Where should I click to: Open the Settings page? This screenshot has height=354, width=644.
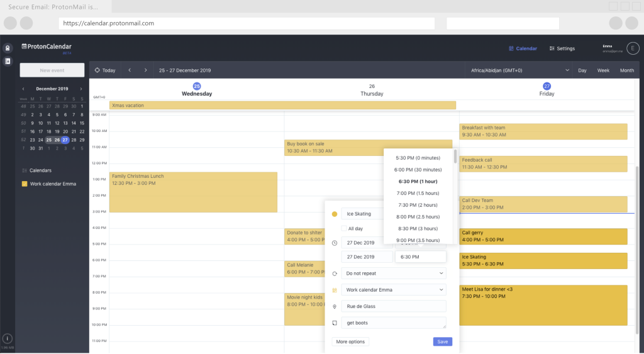[x=562, y=48]
